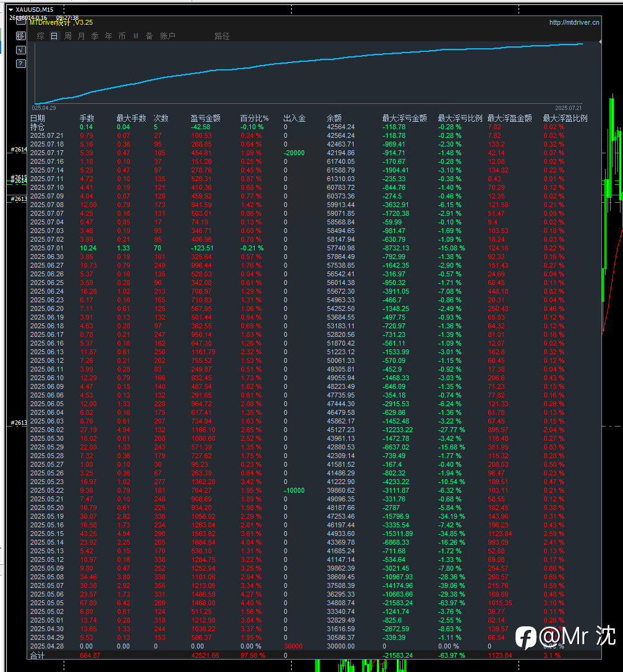Click the -10000 withdrawal value
Screen dimensions: 623x672
(294, 490)
